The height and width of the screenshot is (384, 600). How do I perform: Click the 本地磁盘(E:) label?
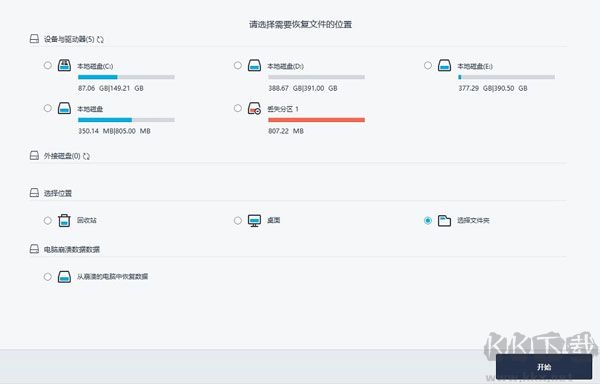pos(475,66)
